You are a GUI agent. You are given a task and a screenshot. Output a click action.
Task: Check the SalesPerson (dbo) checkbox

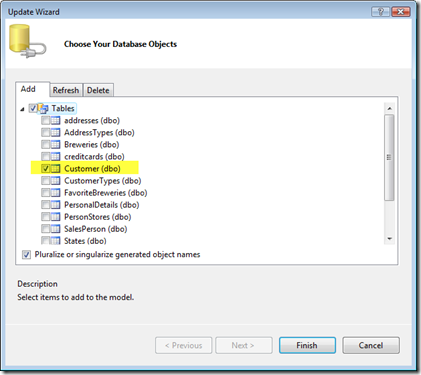(46, 229)
